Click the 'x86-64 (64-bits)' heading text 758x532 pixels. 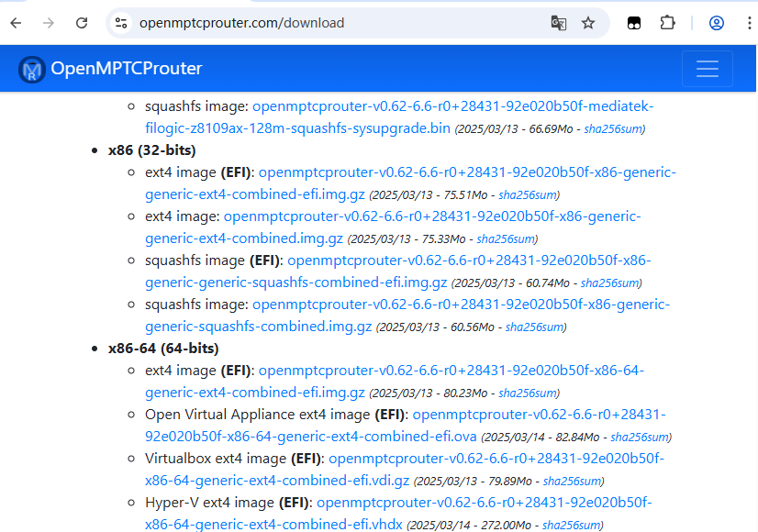(163, 349)
